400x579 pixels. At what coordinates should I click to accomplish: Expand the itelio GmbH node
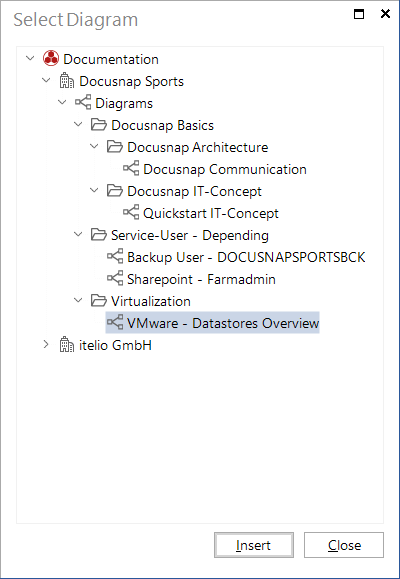coord(46,345)
